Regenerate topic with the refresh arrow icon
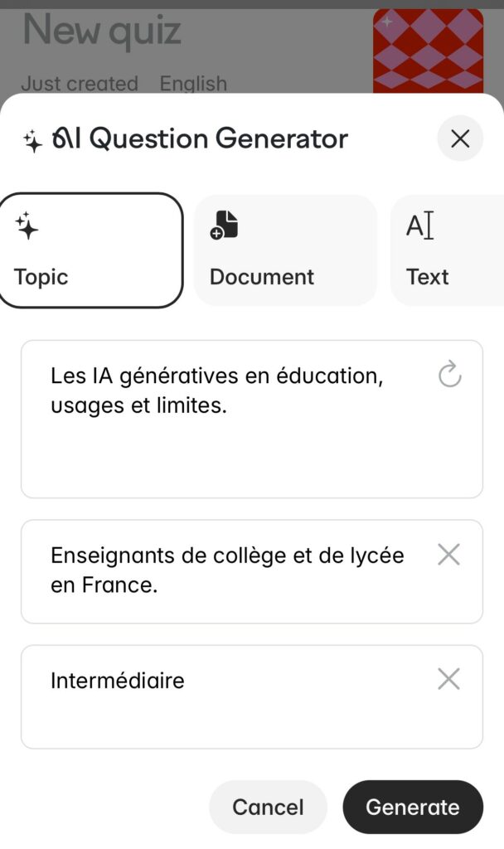 [x=449, y=374]
